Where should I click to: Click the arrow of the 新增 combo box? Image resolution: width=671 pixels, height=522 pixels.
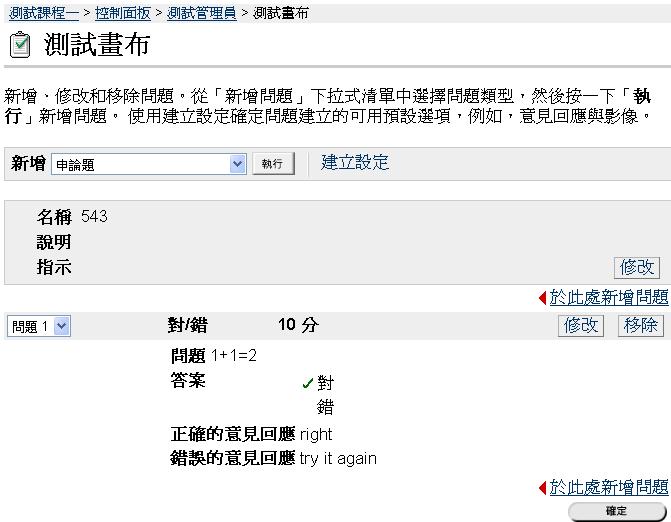(237, 165)
